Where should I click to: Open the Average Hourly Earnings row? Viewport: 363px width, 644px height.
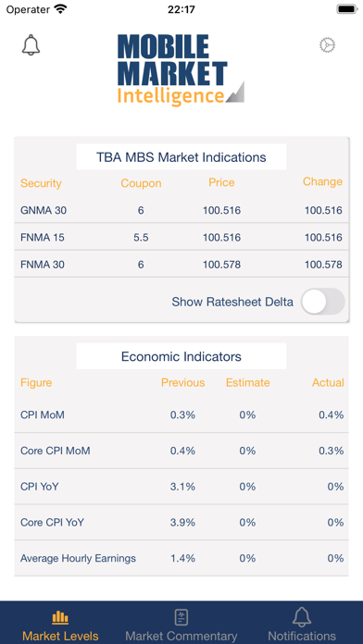181,558
